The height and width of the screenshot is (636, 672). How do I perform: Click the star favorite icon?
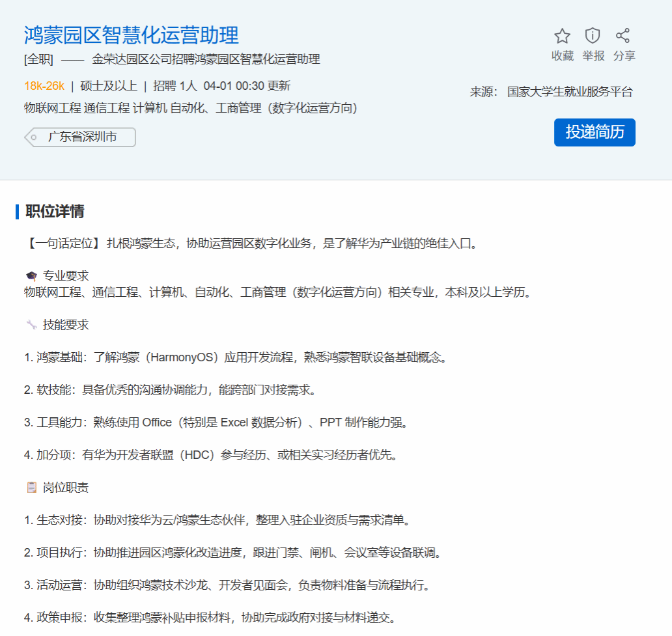pyautogui.click(x=562, y=36)
